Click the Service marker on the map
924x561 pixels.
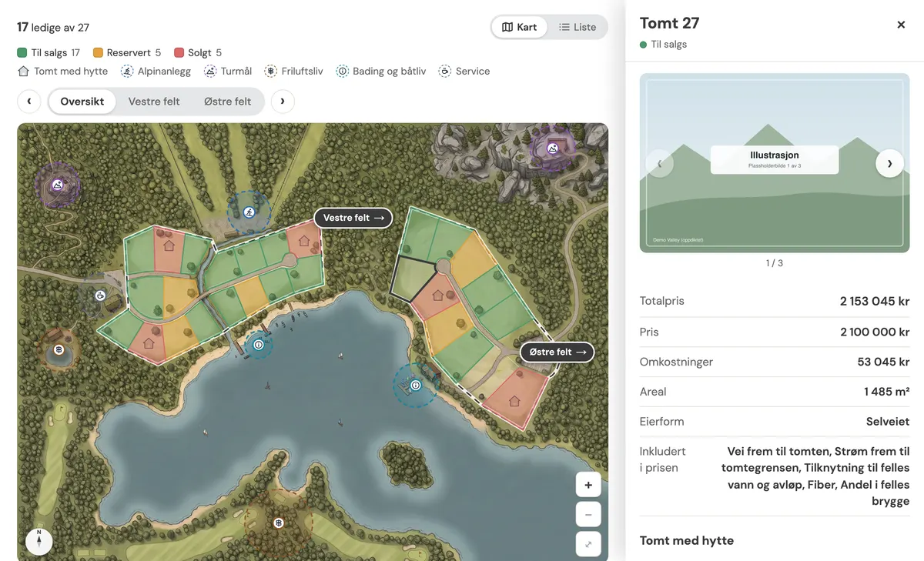[99, 296]
